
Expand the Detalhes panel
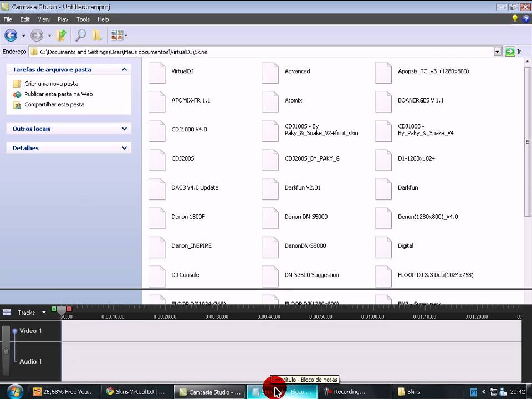point(124,148)
